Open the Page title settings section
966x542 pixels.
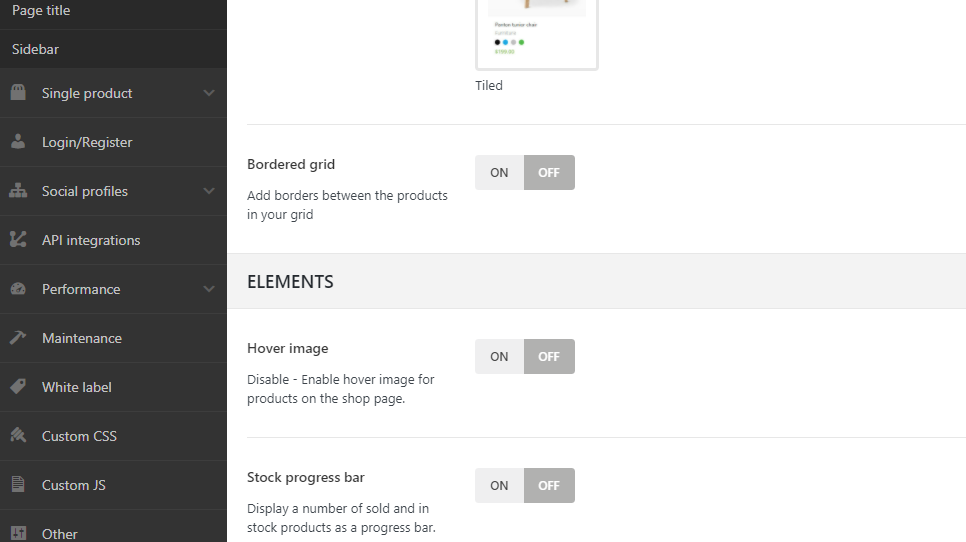click(41, 11)
